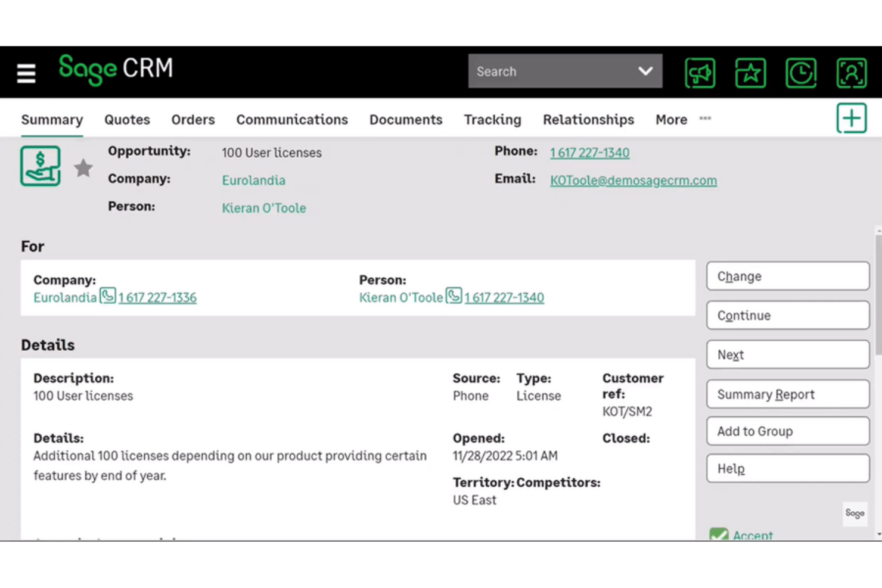Viewport: 882px width, 588px height.
Task: Call Kieran O'Toole via the phone icon
Action: [454, 295]
